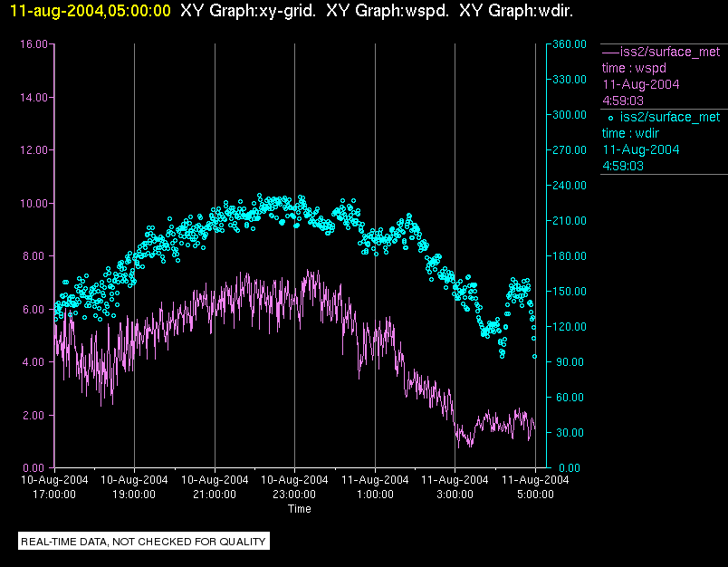Click the right axis label 270.00
The height and width of the screenshot is (567, 728).
[570, 150]
